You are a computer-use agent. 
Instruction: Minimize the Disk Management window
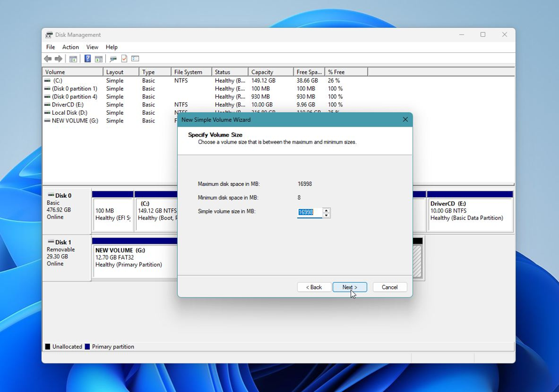tap(461, 34)
